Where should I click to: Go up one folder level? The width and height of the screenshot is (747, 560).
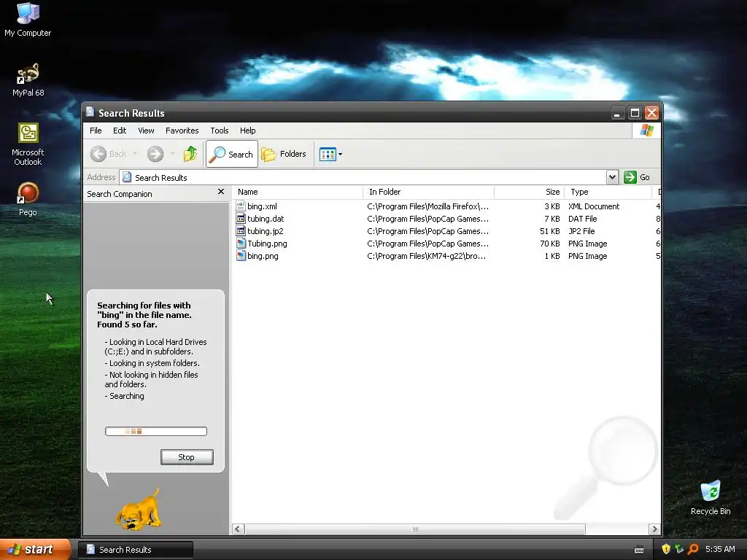coord(190,154)
